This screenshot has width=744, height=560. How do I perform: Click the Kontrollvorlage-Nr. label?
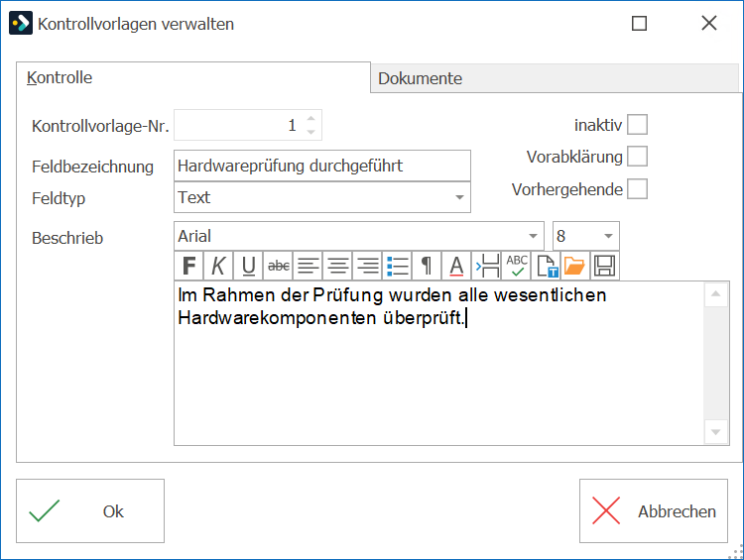pyautogui.click(x=100, y=126)
